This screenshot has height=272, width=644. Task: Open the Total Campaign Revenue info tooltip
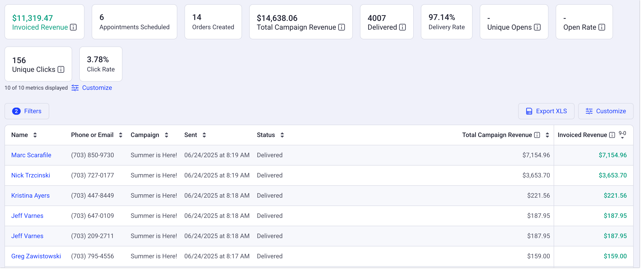coord(342,27)
